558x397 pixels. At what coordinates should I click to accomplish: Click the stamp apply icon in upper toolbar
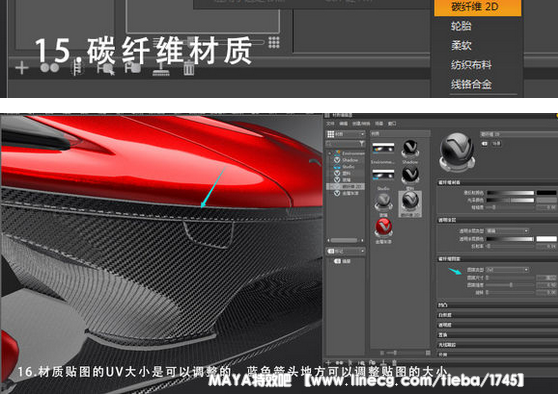click(x=161, y=68)
